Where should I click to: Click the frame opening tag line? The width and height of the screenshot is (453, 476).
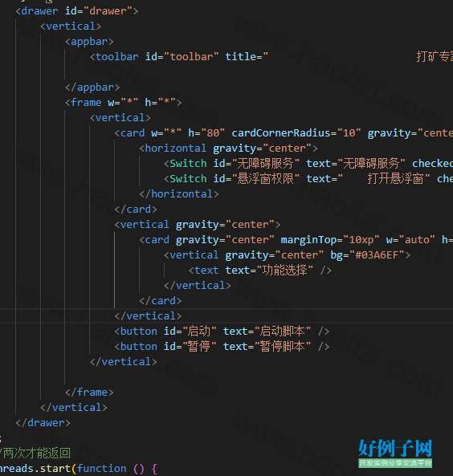124,103
